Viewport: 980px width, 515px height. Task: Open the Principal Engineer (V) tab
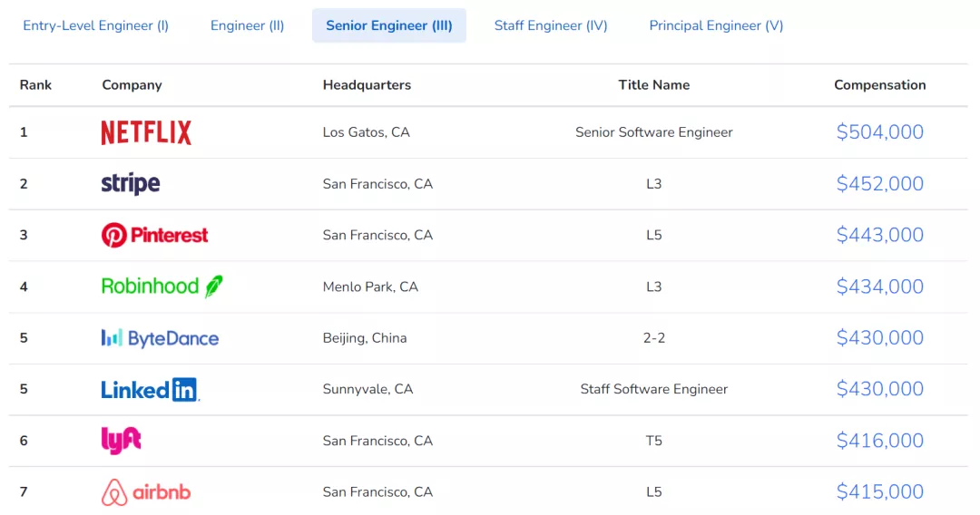716,25
